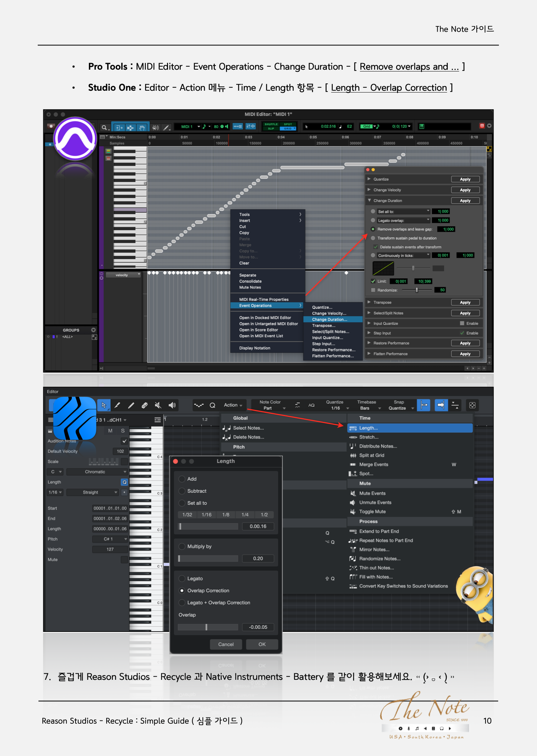Choose Change Duration... in submenu
This screenshot has height=756, width=537.
[x=333, y=320]
